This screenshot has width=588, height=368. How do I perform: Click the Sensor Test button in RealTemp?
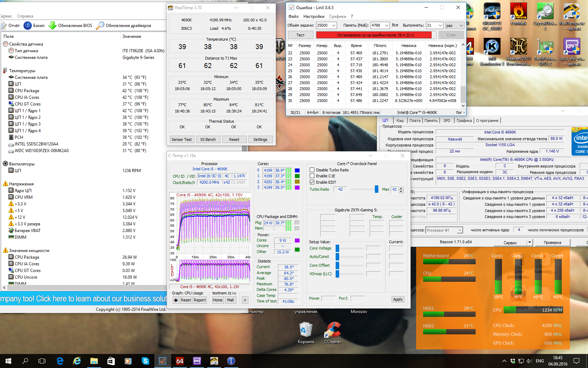(x=182, y=139)
